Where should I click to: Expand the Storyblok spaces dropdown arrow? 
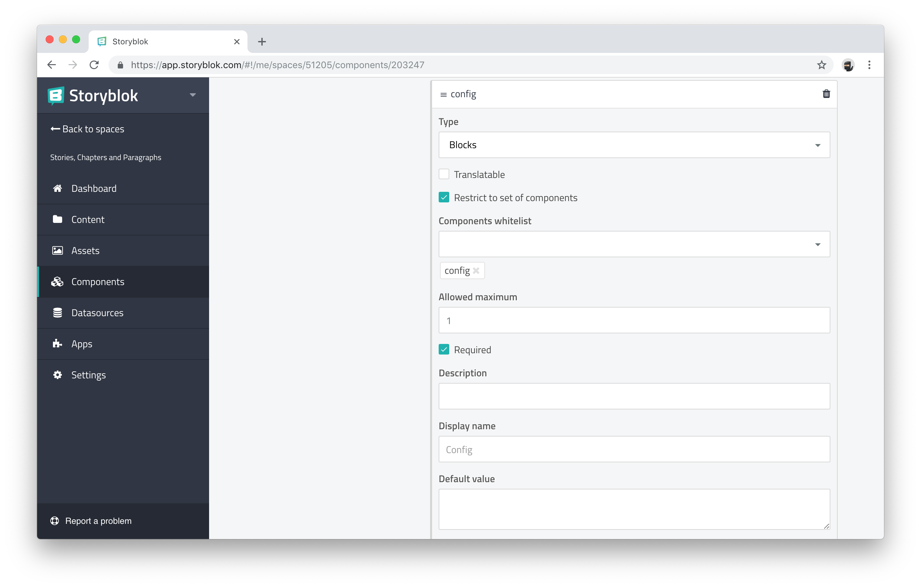[192, 95]
